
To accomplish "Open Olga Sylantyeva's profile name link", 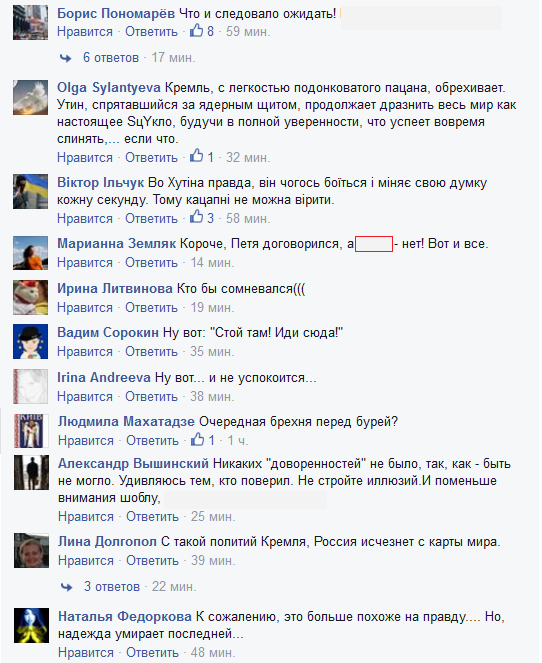I will pos(109,88).
